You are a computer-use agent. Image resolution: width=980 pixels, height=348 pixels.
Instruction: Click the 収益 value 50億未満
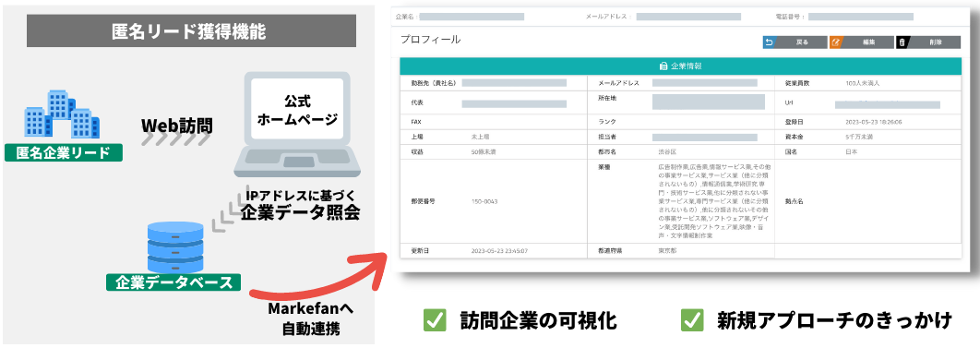(x=484, y=151)
